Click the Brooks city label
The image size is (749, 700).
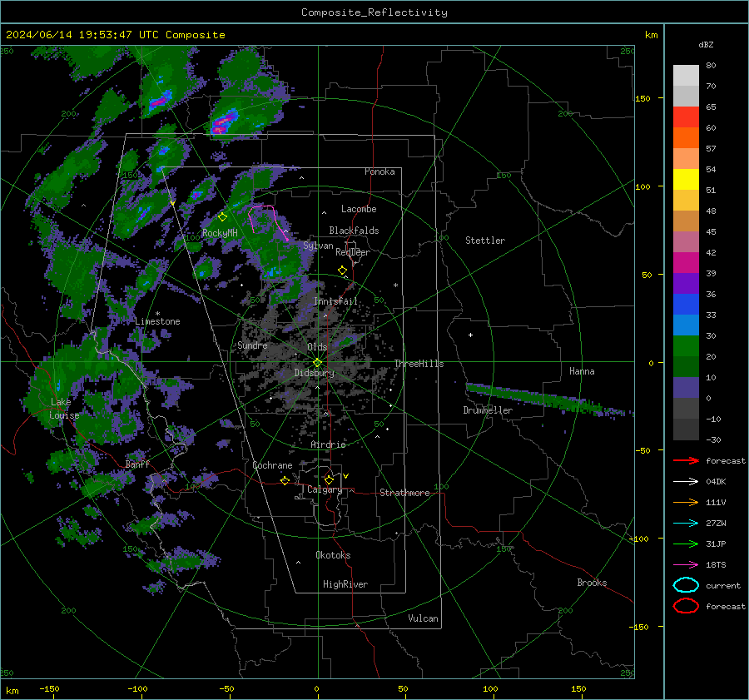pyautogui.click(x=592, y=583)
